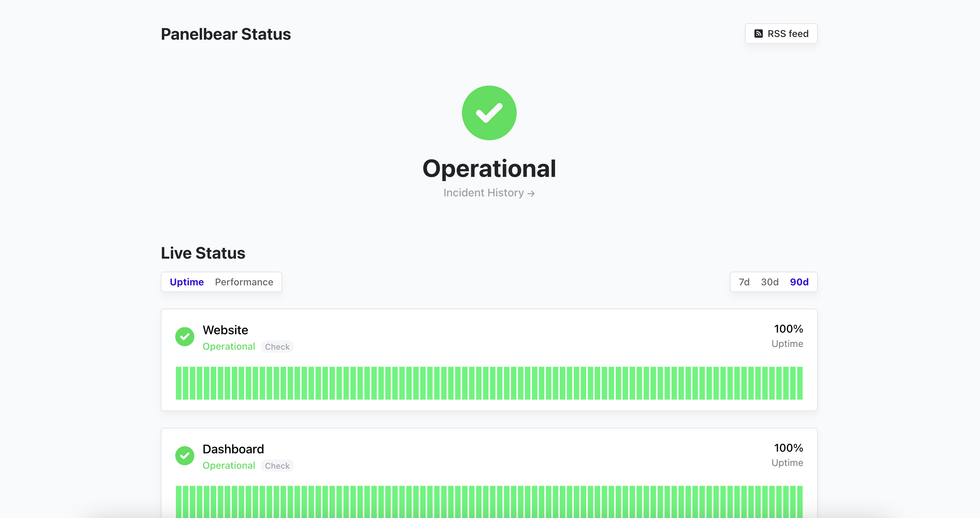
Task: Click the first bar in Dashboard uptime chart
Action: (178, 501)
